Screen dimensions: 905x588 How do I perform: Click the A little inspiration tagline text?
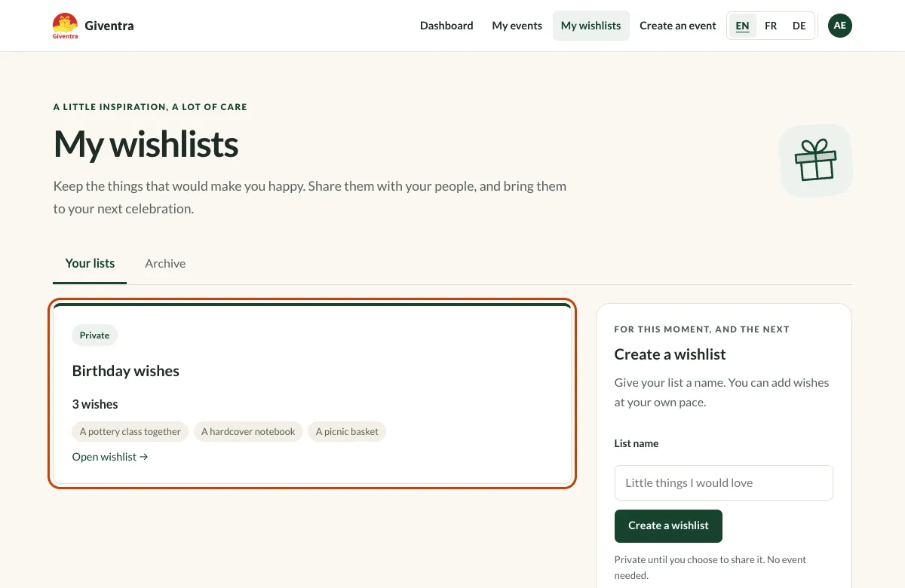[x=150, y=107]
